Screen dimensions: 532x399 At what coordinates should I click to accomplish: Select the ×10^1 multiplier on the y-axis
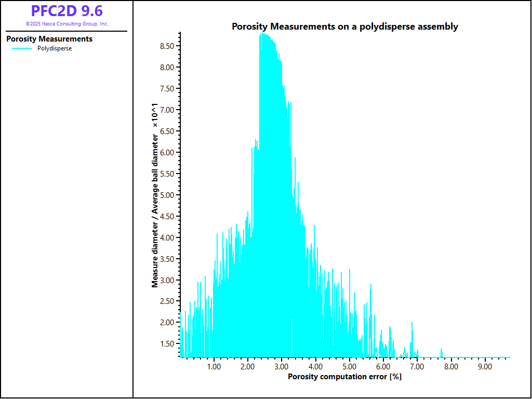point(155,116)
